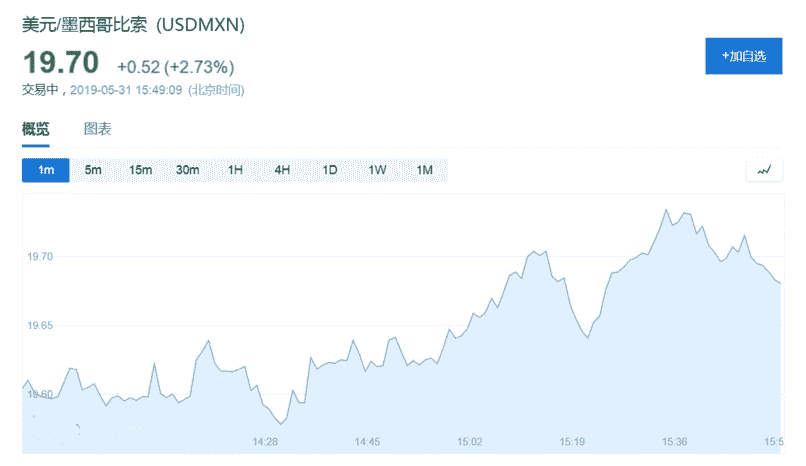Image resolution: width=806 pixels, height=466 pixels.
Task: Add USDMXN to watchlist with +加自选
Action: (x=743, y=56)
